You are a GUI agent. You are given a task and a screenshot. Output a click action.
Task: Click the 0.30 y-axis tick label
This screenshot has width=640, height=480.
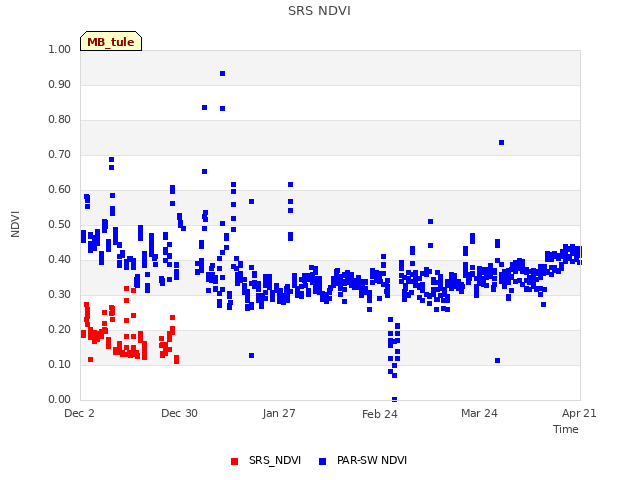point(60,295)
